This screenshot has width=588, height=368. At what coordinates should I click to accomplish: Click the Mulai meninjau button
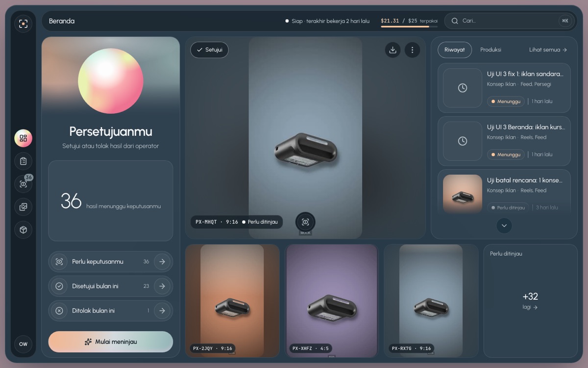pos(111,342)
